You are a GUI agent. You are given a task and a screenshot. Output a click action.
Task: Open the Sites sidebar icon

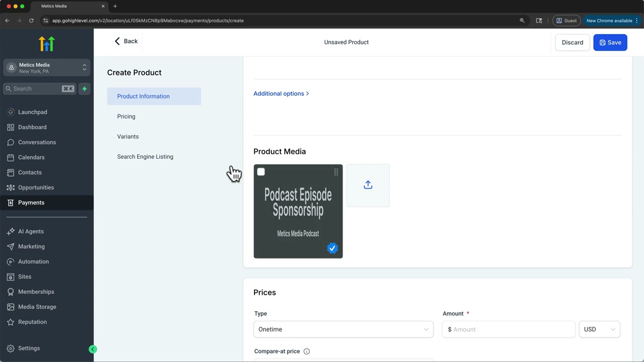[x=11, y=277]
